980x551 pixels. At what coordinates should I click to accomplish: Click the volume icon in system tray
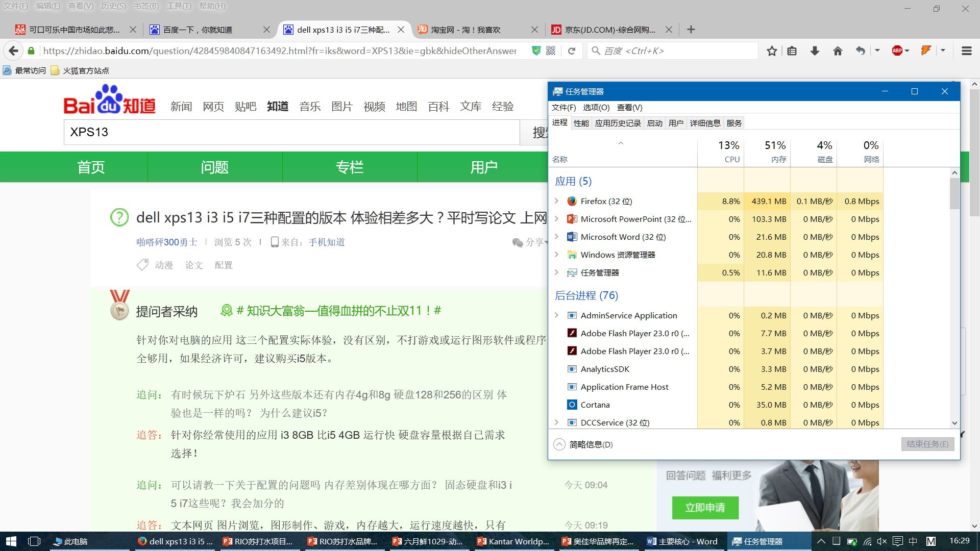coord(881,541)
